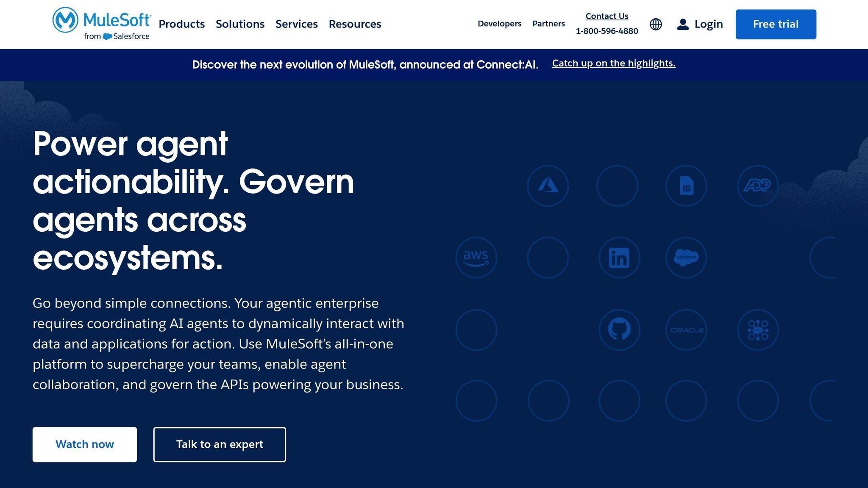
Task: Open Catch up on the highlights link
Action: [x=614, y=63]
